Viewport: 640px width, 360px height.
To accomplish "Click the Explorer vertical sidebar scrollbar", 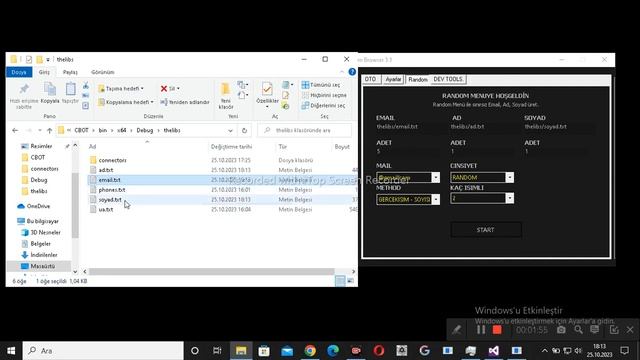I will click(x=75, y=204).
